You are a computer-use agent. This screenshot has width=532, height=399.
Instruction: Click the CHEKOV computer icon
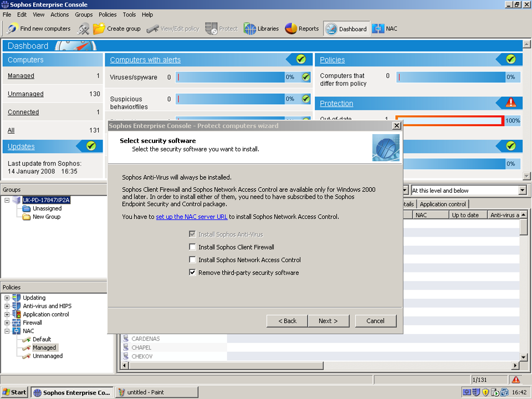pyautogui.click(x=126, y=356)
